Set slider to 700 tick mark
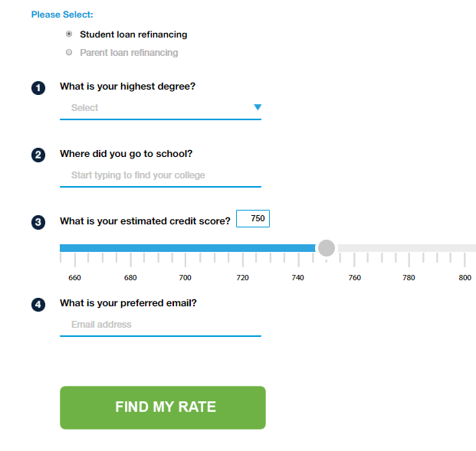476x451 pixels. tap(185, 248)
